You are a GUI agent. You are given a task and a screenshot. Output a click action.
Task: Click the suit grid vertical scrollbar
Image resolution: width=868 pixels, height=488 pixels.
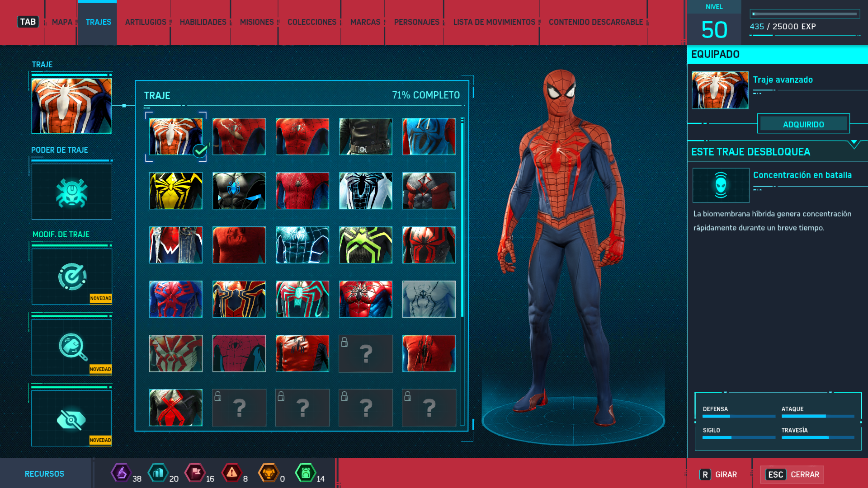[x=462, y=271]
